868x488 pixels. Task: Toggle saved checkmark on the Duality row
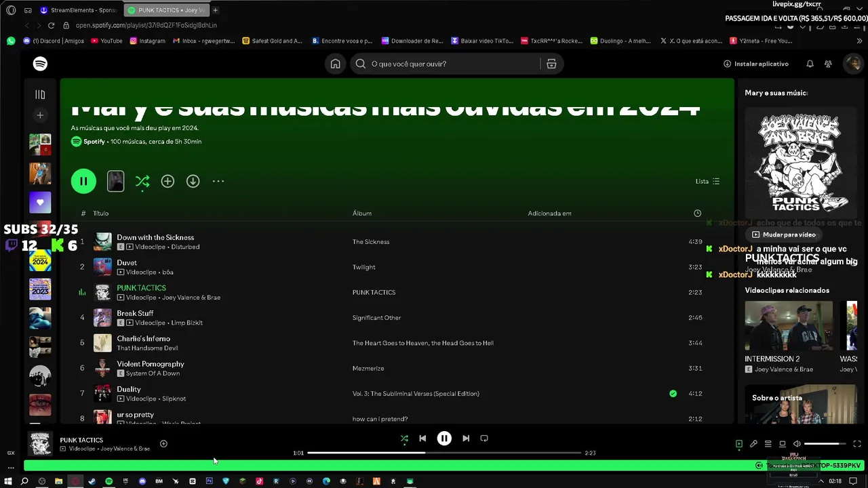673,394
